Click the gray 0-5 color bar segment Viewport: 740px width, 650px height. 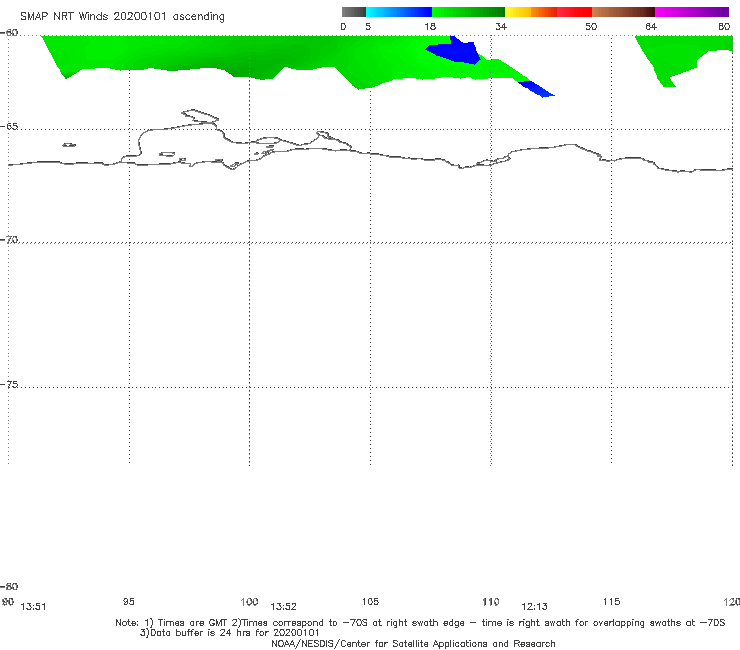point(354,12)
